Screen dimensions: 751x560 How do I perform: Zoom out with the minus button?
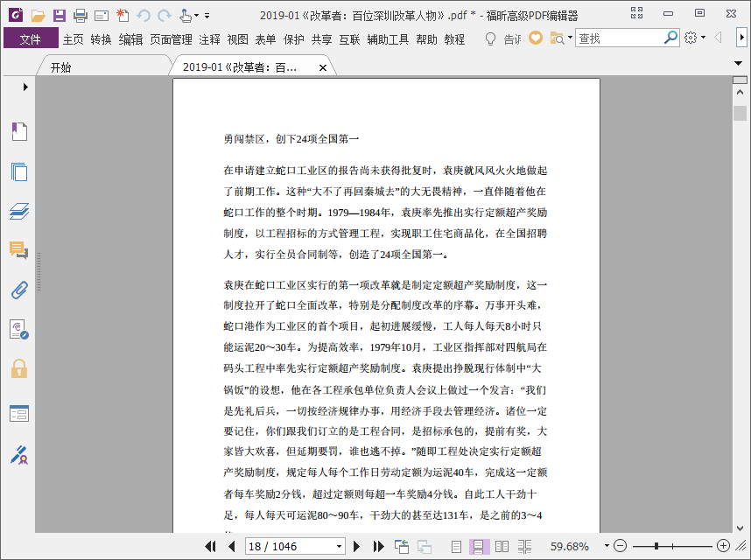click(x=620, y=546)
